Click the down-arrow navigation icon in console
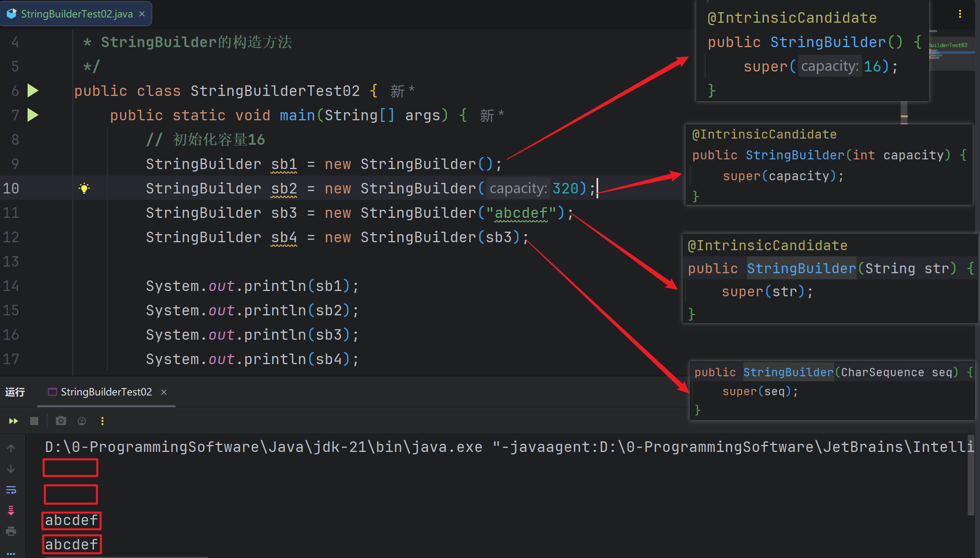This screenshot has height=558, width=980. 11,469
